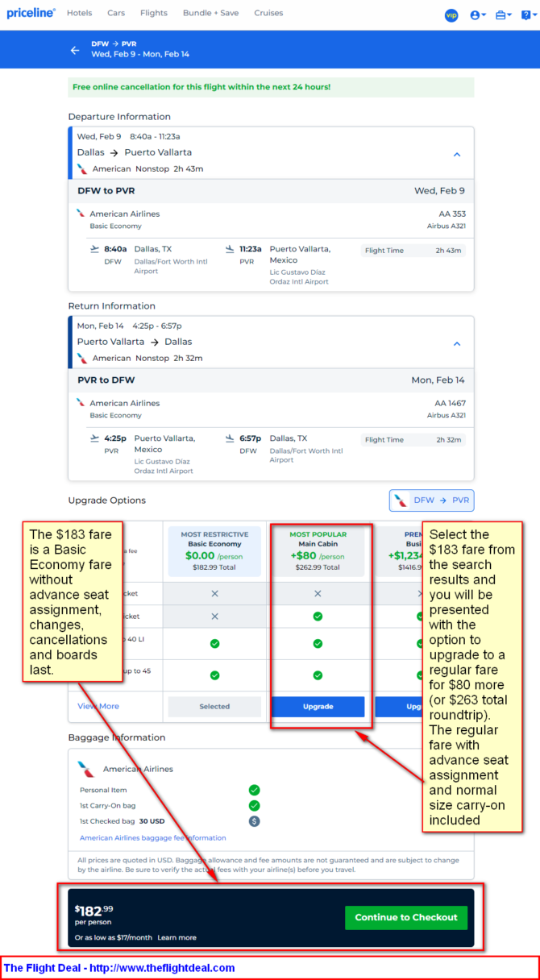Collapse the return flight details chevron
Screen dimensions: 540x980
click(x=457, y=343)
